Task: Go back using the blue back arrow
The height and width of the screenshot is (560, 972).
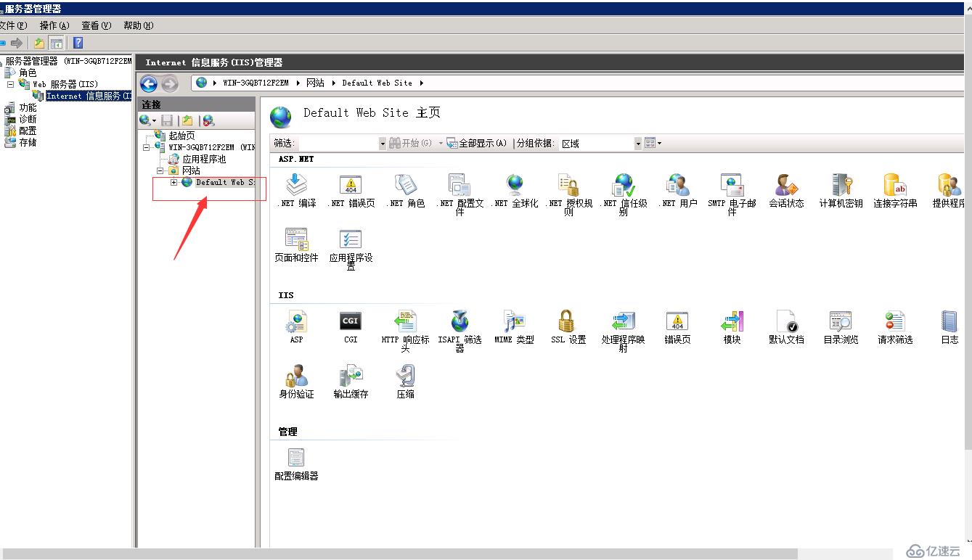Action: (149, 84)
